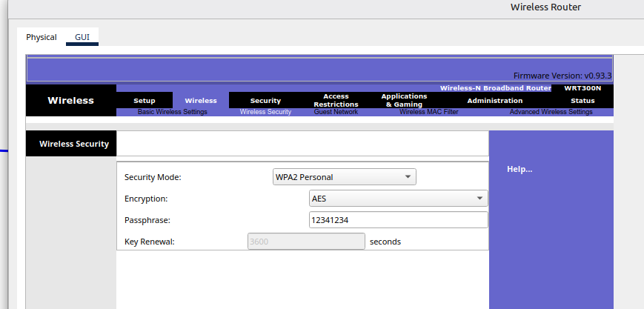Switch to the Physical tab

click(x=42, y=37)
